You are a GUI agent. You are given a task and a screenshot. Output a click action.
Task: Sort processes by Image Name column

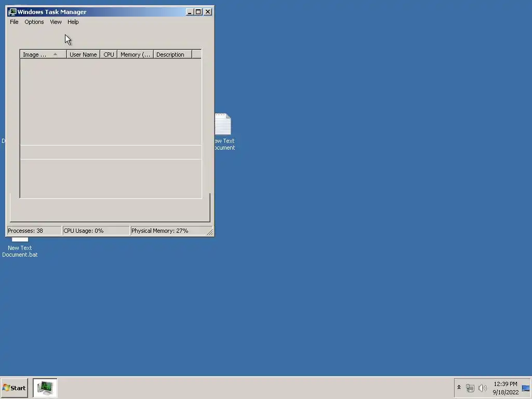[43, 54]
